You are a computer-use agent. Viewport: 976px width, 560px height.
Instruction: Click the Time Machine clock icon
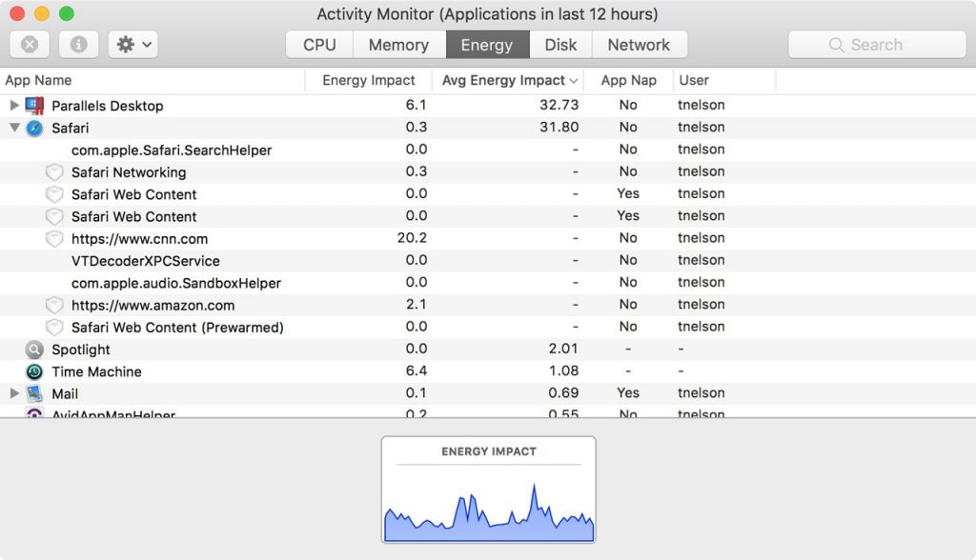(34, 372)
